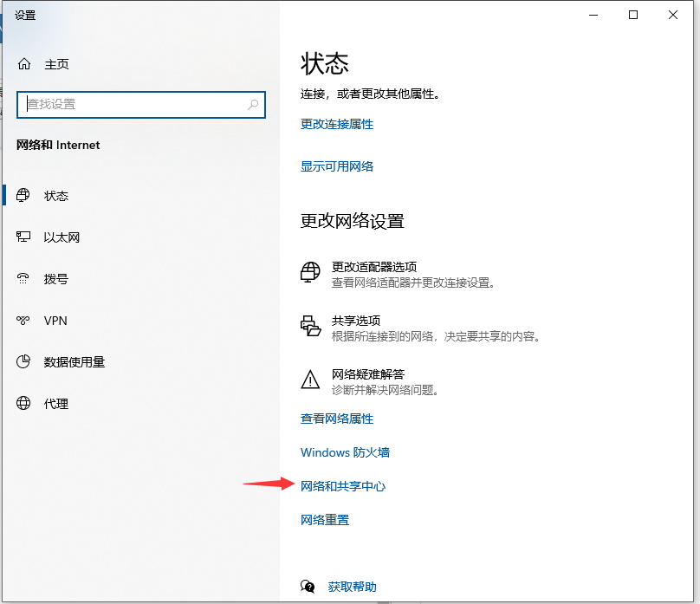Screen dimensions: 700x604
Task: Open 显示可用网络 link
Action: 337,166
